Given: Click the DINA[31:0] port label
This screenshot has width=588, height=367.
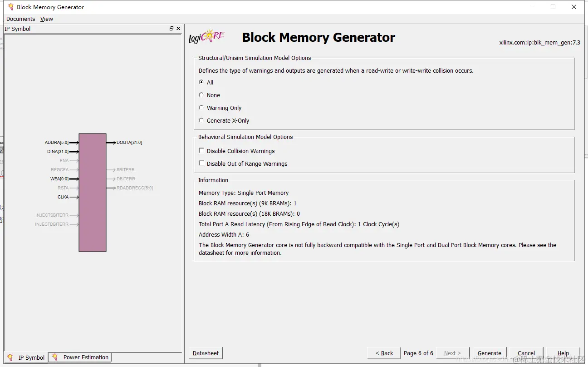Looking at the screenshot, I should click(x=58, y=152).
